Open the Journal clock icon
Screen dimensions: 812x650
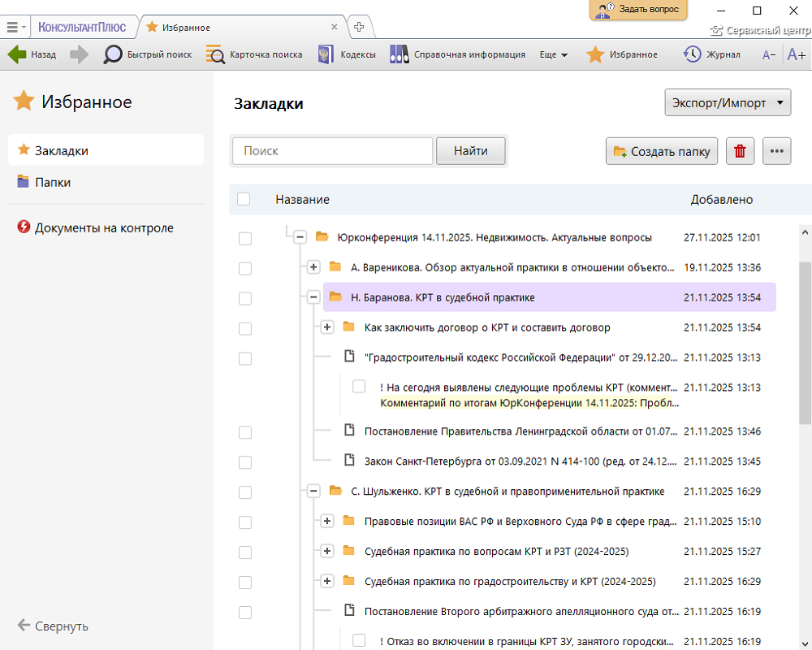point(692,54)
